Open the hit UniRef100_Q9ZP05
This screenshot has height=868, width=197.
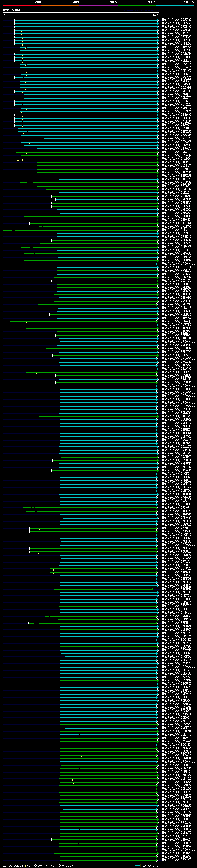(177, 26)
